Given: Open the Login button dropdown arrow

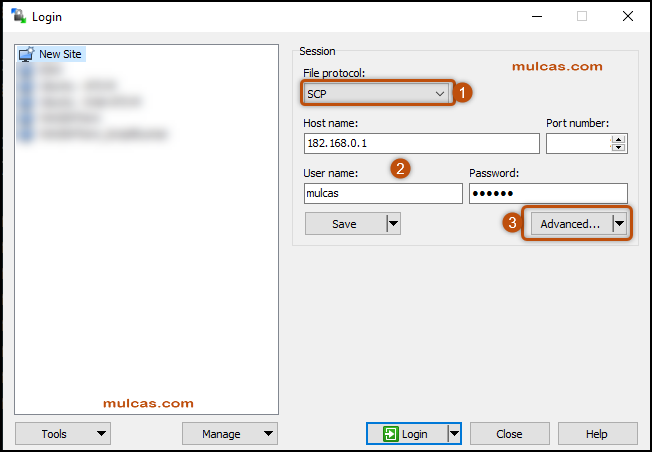Looking at the screenshot, I should pyautogui.click(x=454, y=434).
